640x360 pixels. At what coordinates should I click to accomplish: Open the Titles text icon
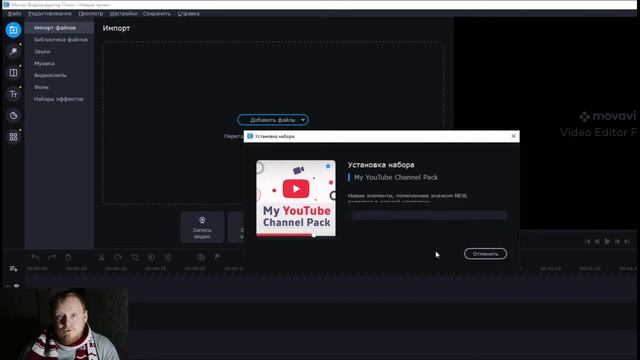click(x=13, y=94)
